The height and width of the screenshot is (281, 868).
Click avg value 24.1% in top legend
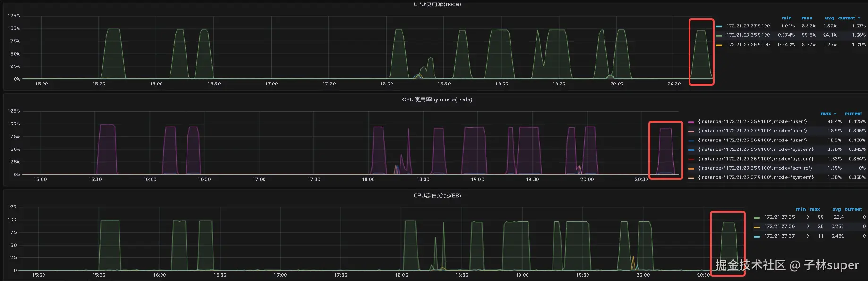830,35
